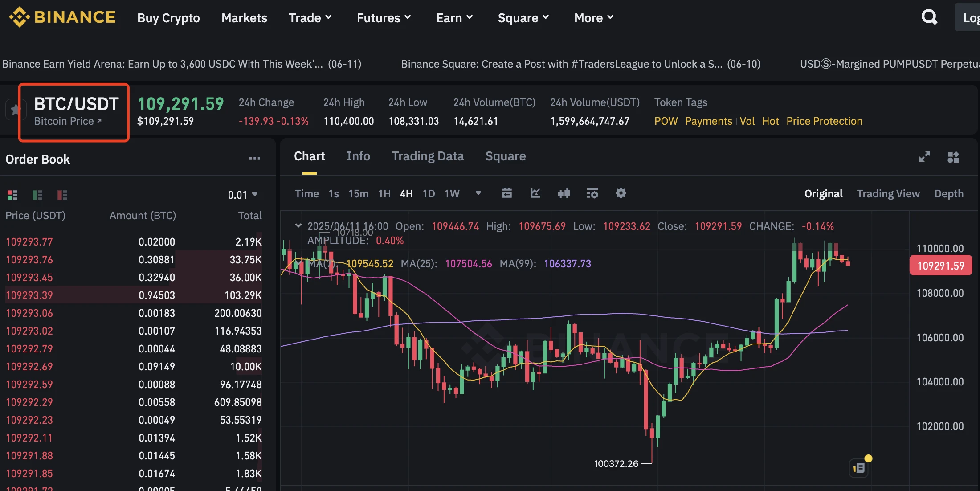Select the Depth chart view
980x491 pixels.
948,194
